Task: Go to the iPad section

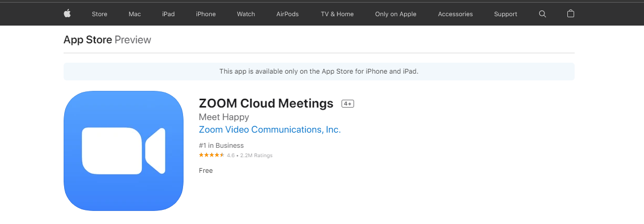Action: point(168,14)
